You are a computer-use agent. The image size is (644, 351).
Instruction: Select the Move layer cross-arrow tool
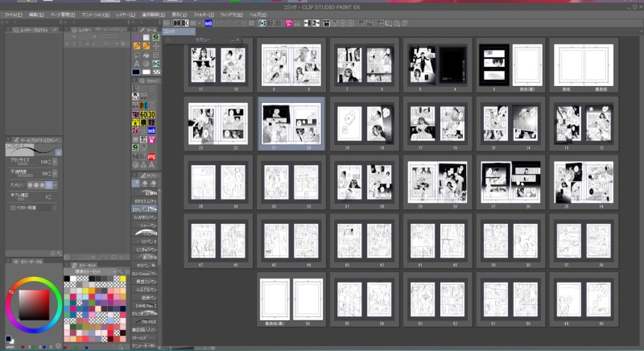[155, 46]
